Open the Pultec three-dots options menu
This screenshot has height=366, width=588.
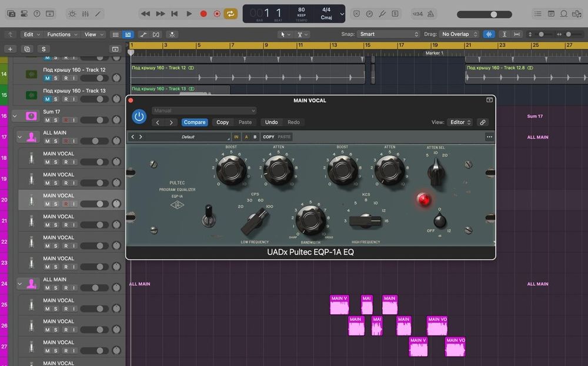(x=489, y=137)
